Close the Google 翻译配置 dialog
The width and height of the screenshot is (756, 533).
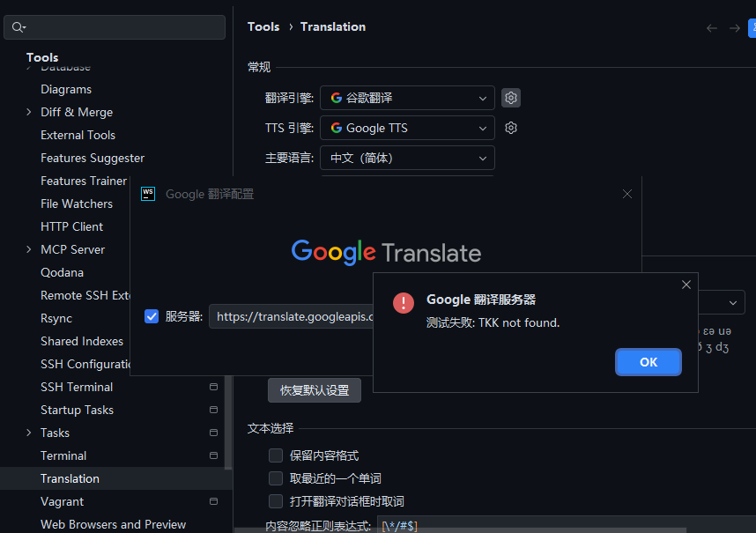coord(626,194)
